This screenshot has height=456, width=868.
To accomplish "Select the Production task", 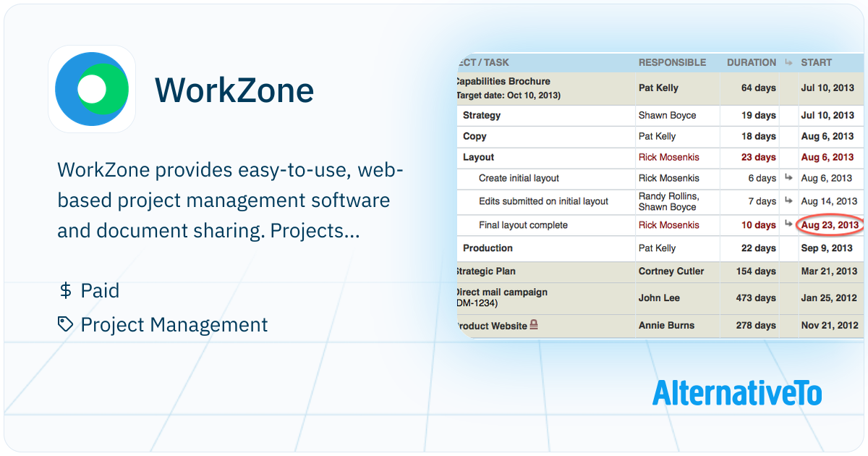I will pos(488,248).
